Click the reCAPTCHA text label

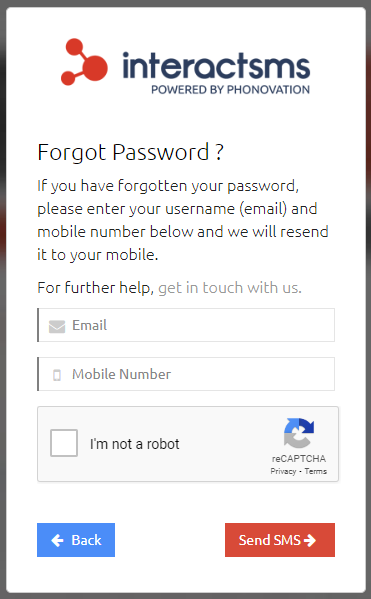299,458
